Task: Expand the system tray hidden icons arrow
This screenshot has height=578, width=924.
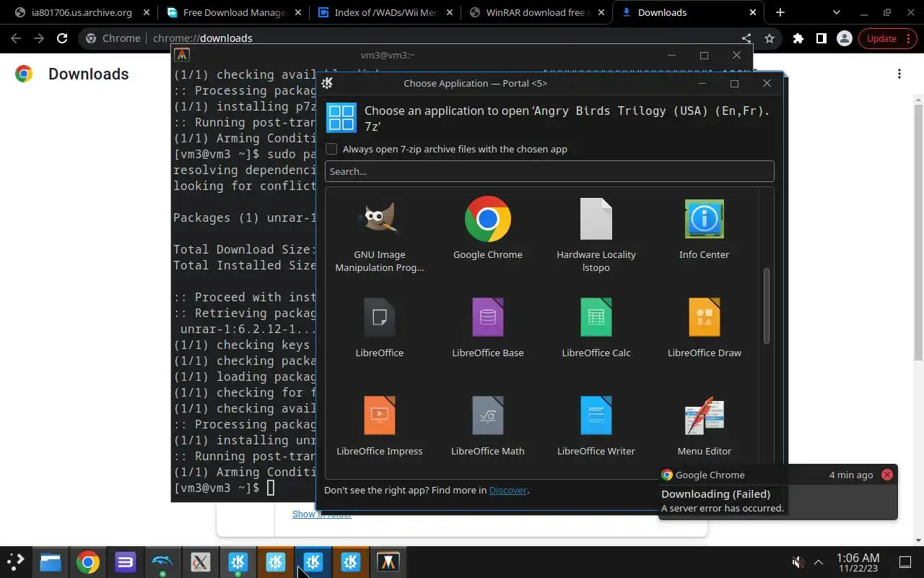Action: 819,562
